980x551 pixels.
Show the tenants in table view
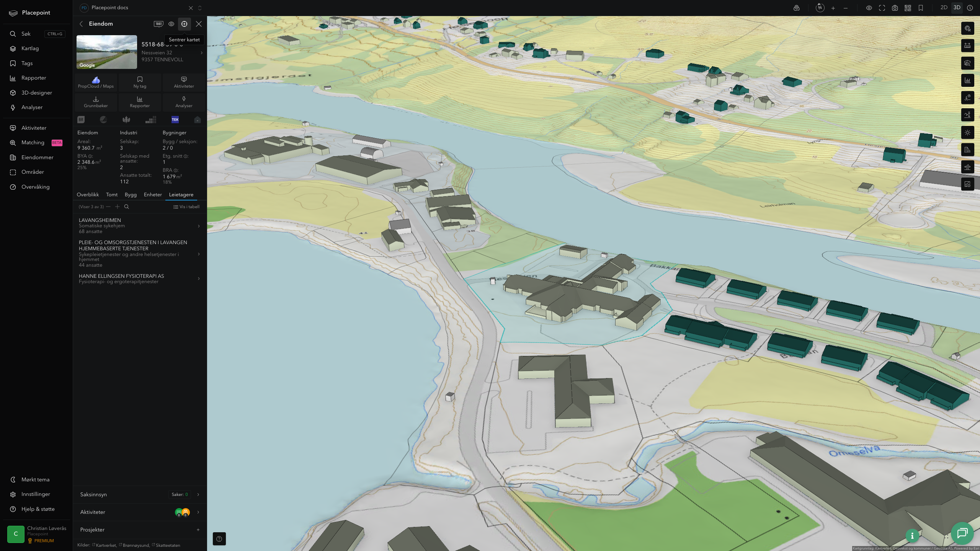tap(186, 207)
